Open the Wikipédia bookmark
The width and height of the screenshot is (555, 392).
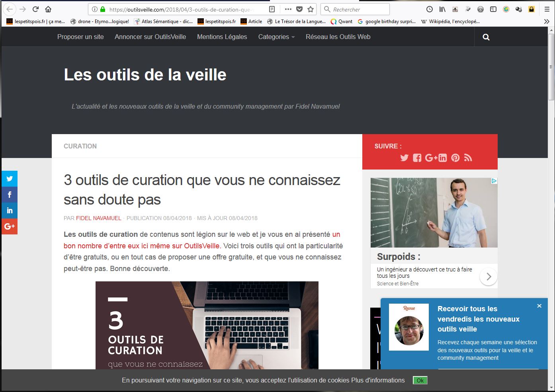[450, 21]
